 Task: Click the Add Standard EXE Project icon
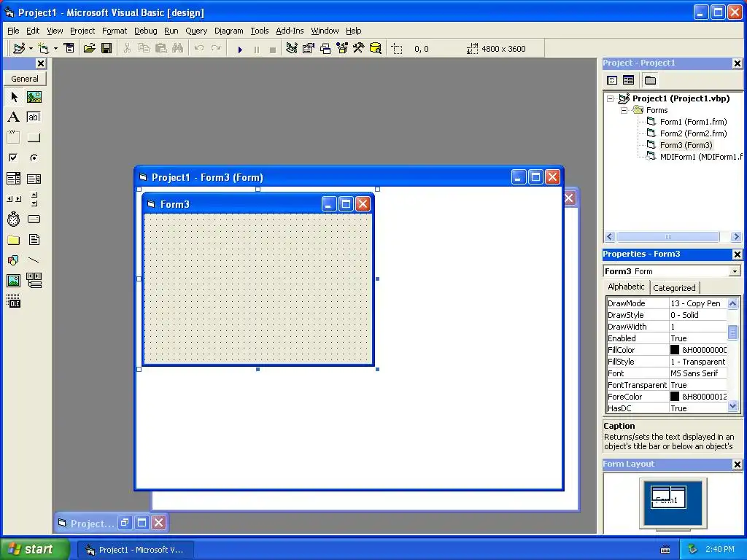point(19,48)
